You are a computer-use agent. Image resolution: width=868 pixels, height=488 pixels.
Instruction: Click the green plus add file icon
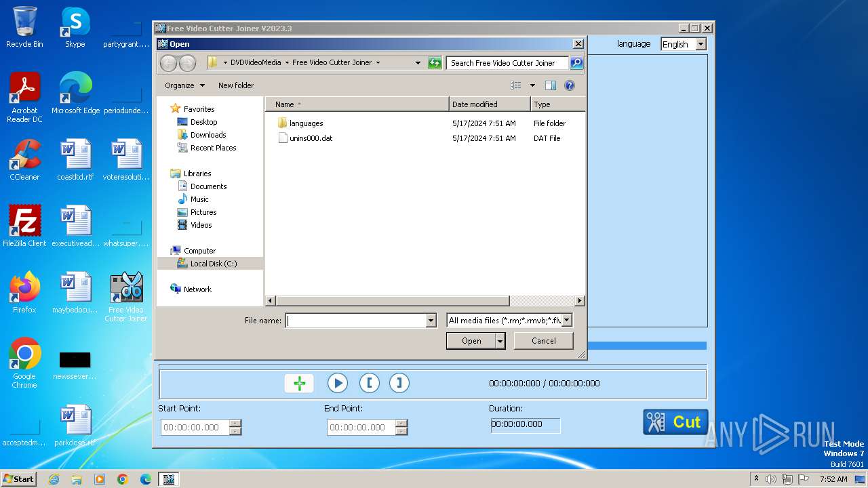pos(299,383)
